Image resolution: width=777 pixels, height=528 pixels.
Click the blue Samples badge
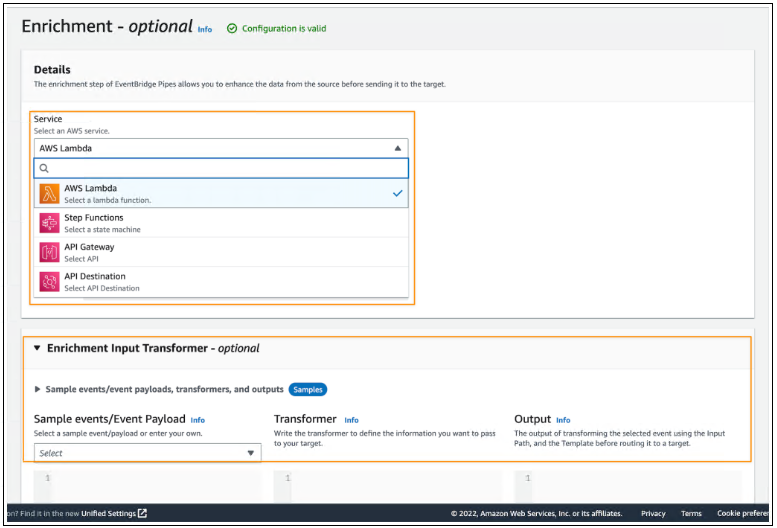tap(308, 389)
